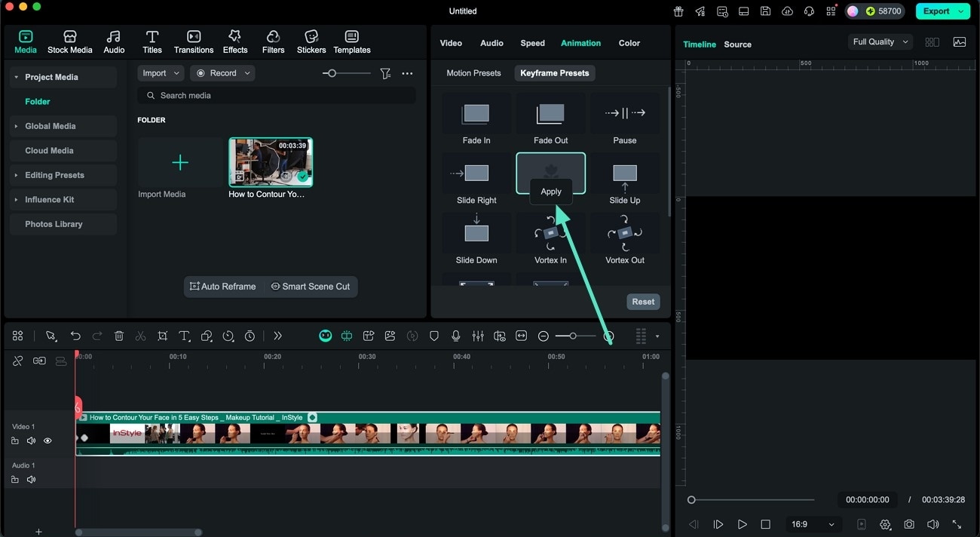The height and width of the screenshot is (537, 980).
Task: Open the Audio Mixer icon
Action: (x=478, y=336)
